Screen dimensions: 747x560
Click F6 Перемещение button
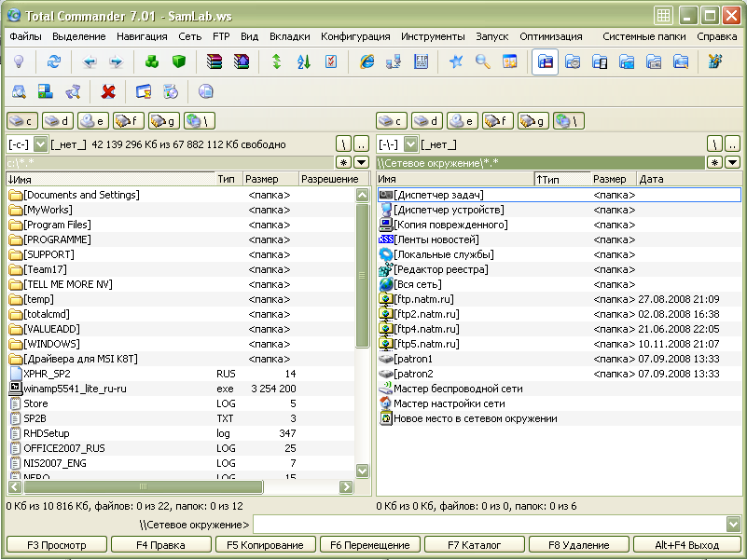pyautogui.click(x=370, y=545)
